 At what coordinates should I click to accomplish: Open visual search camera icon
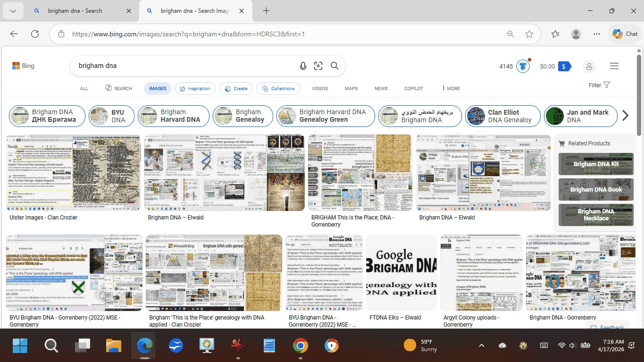318,66
